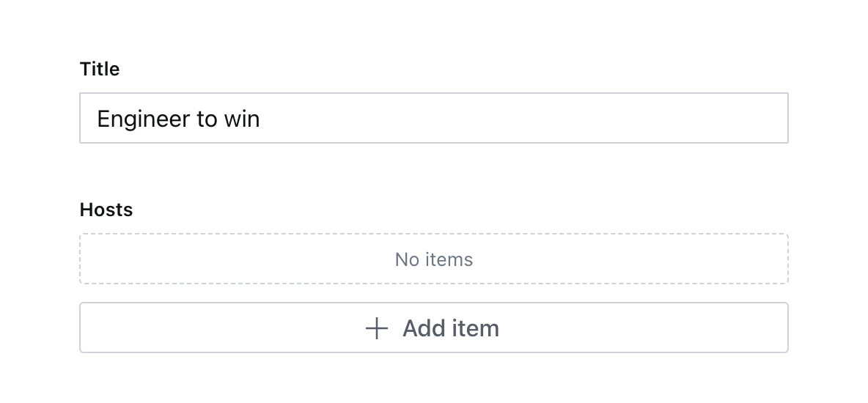Image resolution: width=868 pixels, height=403 pixels.
Task: Focus the Title input field
Action: tap(433, 118)
